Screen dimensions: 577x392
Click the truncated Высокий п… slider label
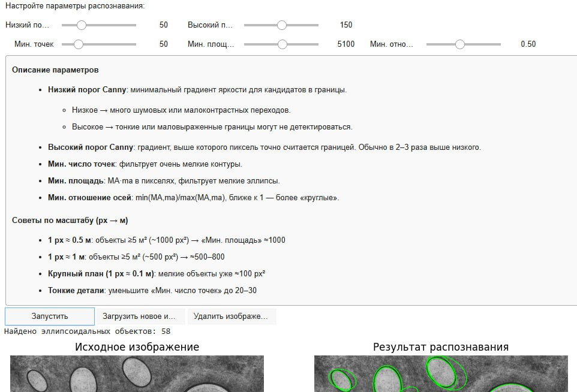point(210,25)
